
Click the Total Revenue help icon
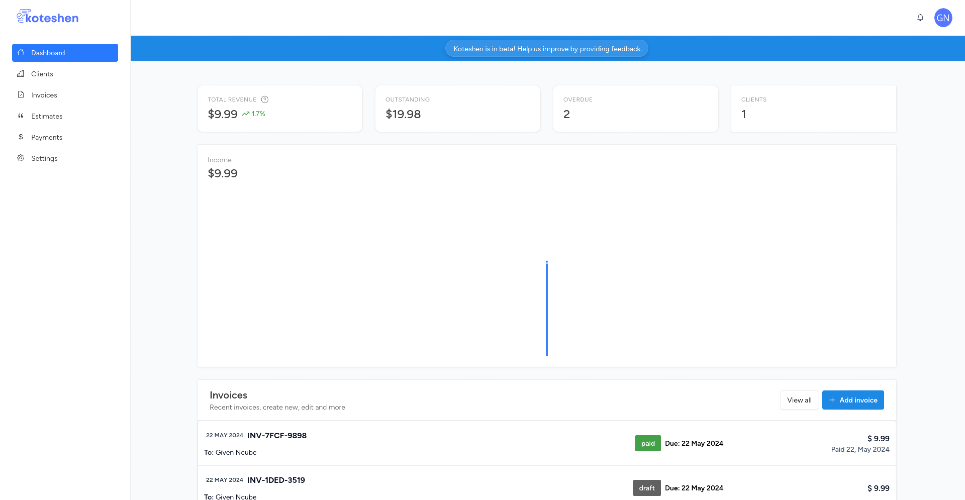point(265,99)
